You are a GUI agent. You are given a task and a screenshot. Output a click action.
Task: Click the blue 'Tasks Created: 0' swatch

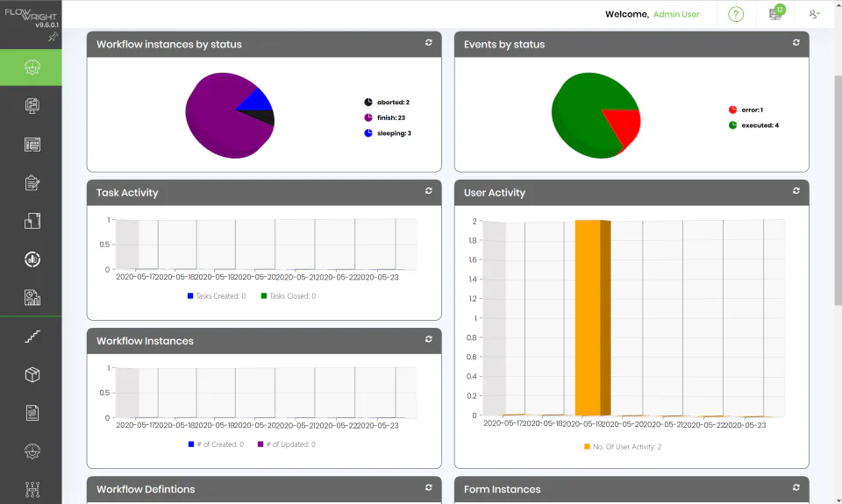[x=190, y=295]
